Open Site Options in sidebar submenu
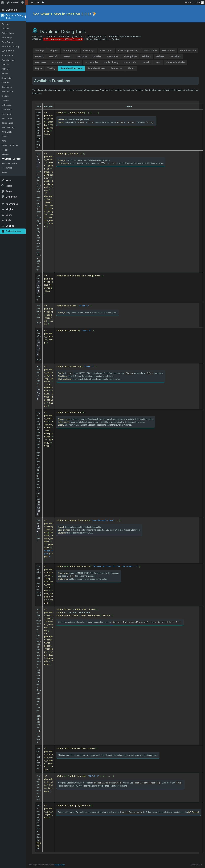 tap(8, 92)
